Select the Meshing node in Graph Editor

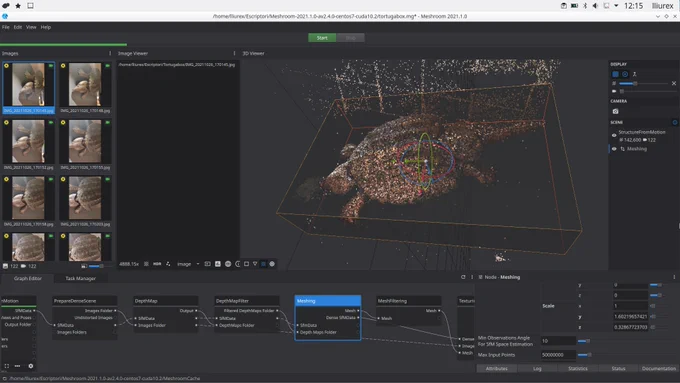327,301
